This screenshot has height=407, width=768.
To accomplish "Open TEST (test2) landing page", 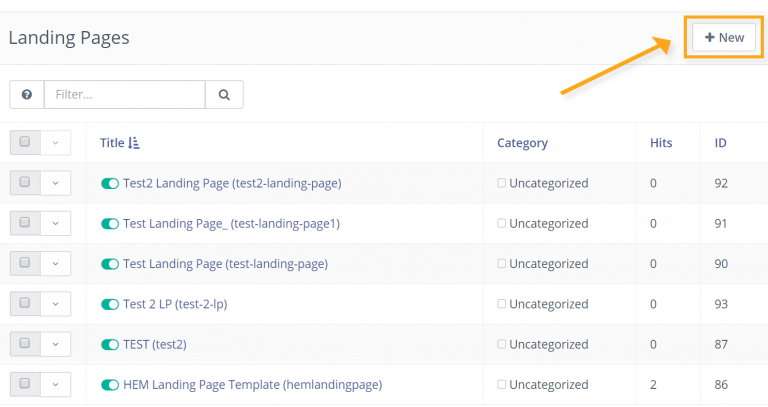I will pyautogui.click(x=155, y=344).
